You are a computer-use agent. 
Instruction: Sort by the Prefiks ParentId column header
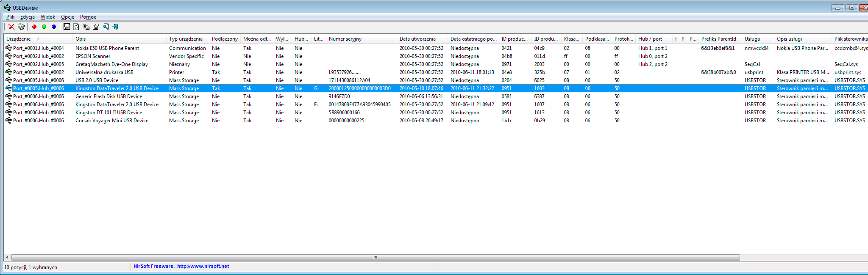point(721,39)
